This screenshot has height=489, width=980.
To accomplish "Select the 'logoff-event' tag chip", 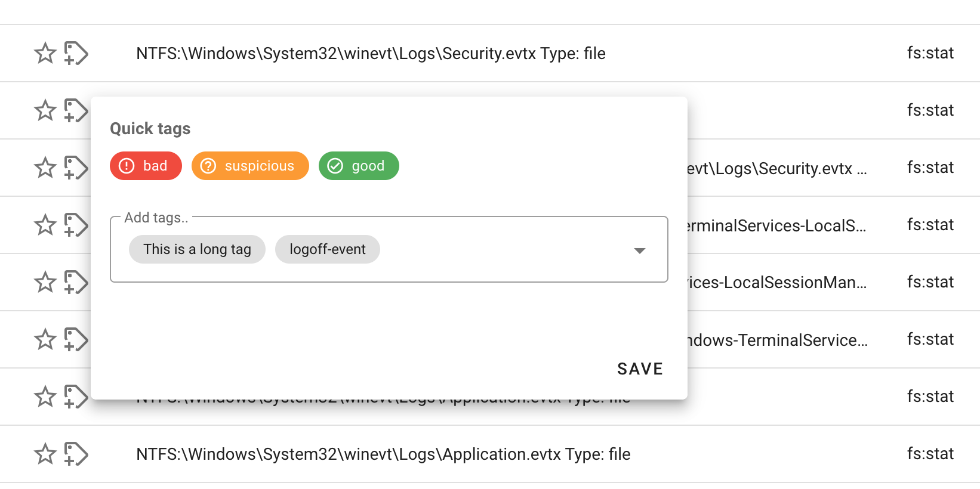I will 328,249.
